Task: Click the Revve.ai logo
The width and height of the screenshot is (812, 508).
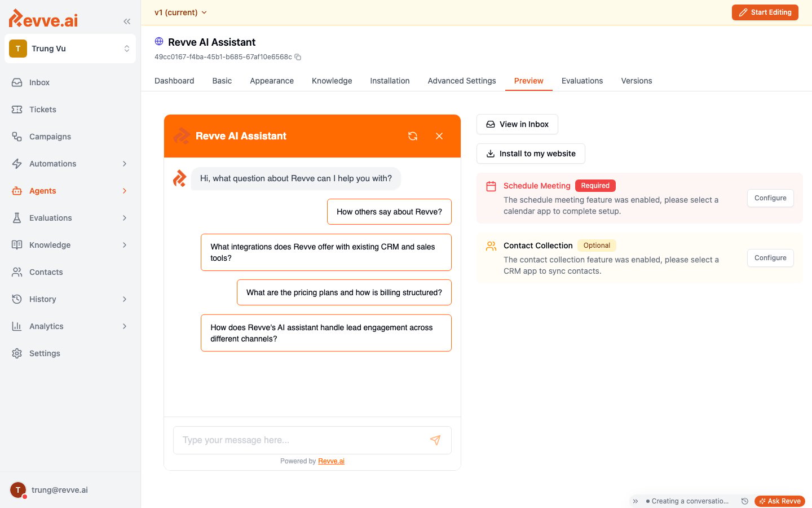Action: pos(43,19)
